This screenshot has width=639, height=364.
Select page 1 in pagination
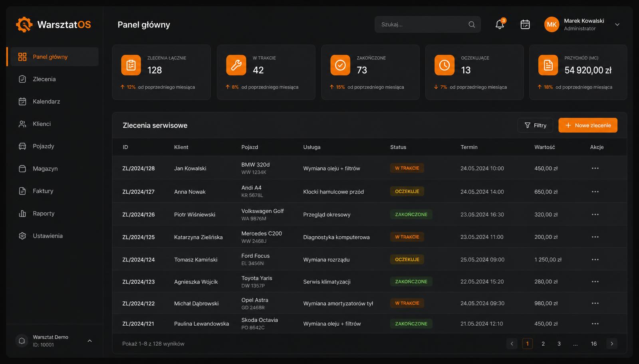527,344
